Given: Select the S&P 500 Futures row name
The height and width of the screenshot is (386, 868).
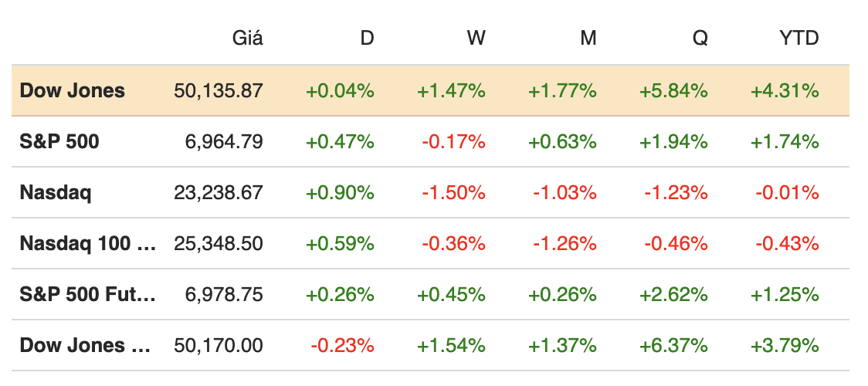Looking at the screenshot, I should [x=87, y=295].
